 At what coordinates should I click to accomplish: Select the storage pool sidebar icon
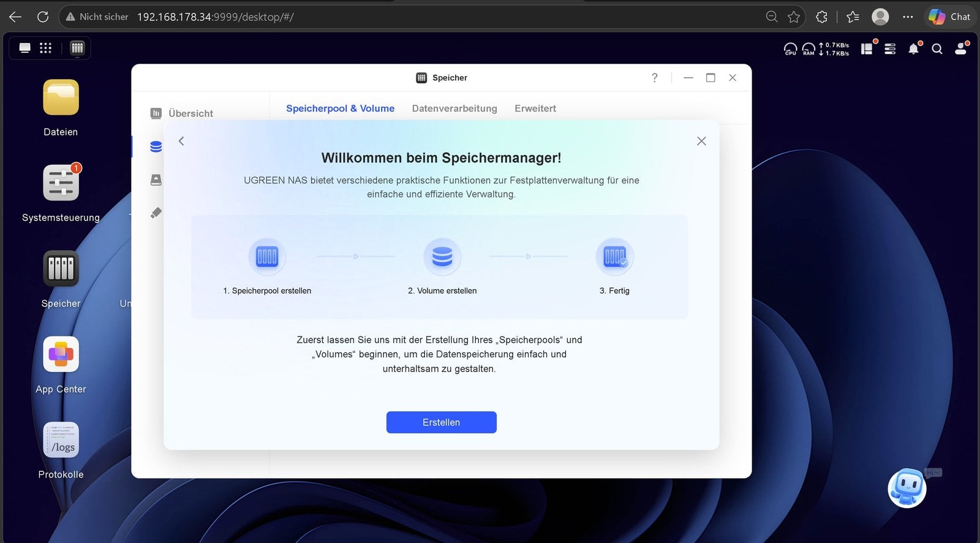[x=156, y=146]
